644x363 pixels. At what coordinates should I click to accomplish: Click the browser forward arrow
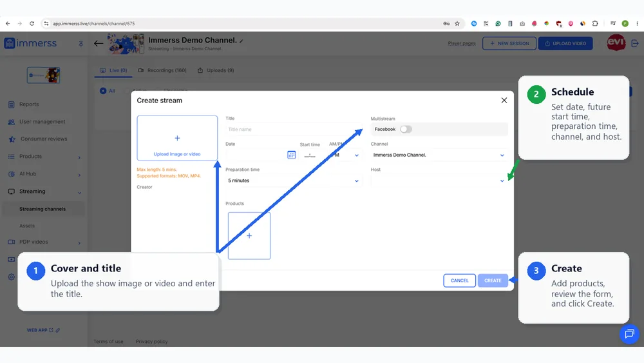pos(20,23)
